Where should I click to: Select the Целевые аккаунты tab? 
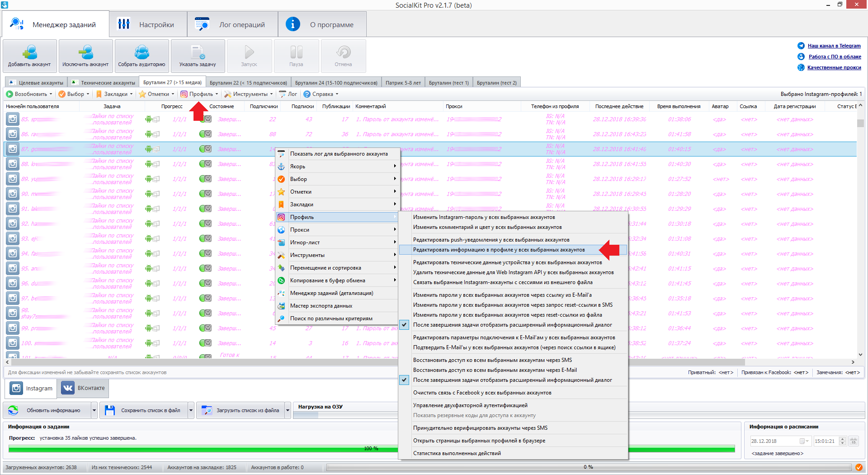pyautogui.click(x=36, y=83)
